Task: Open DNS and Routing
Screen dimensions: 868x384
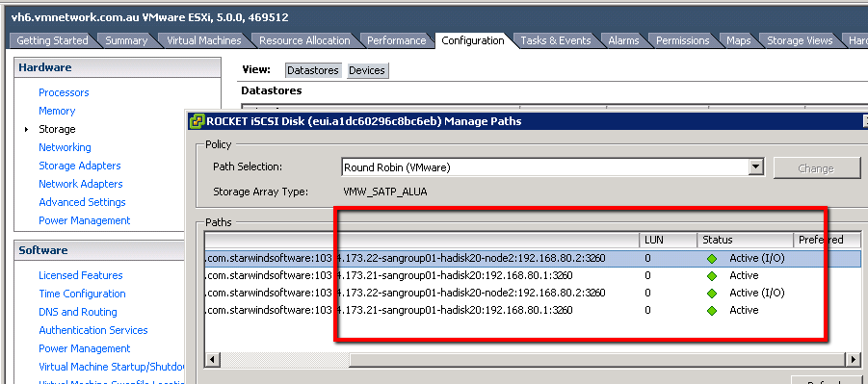Action: tap(77, 312)
